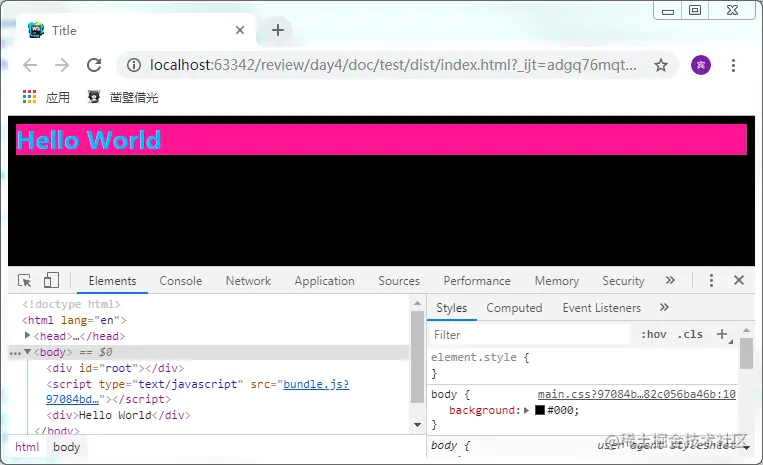
Task: Collapse the body element node
Action: (28, 351)
